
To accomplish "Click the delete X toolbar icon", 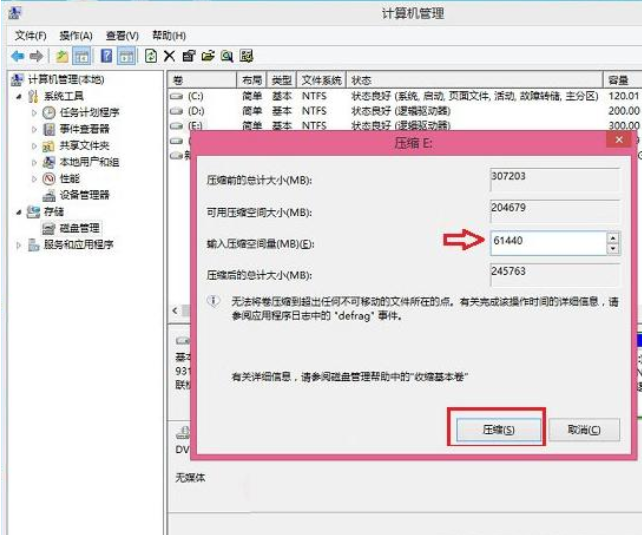I will 169,57.
